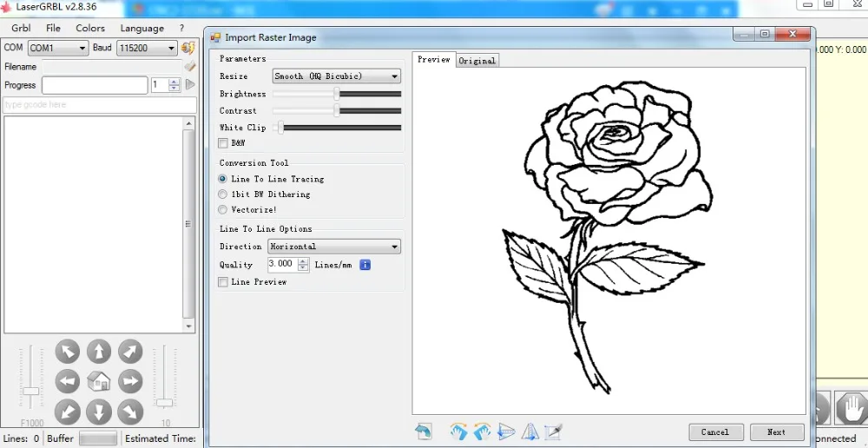The height and width of the screenshot is (448, 868).
Task: Rotate the image clockwise
Action: 458,431
